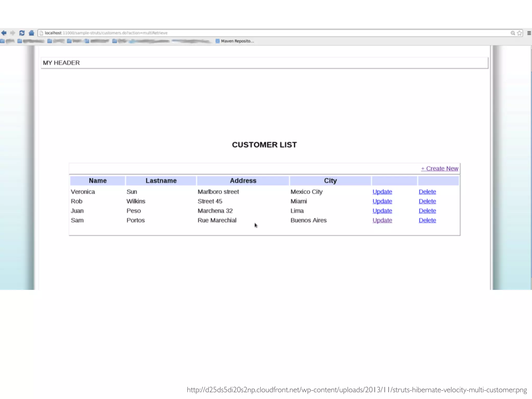Click the MY HEADER text

(x=61, y=63)
